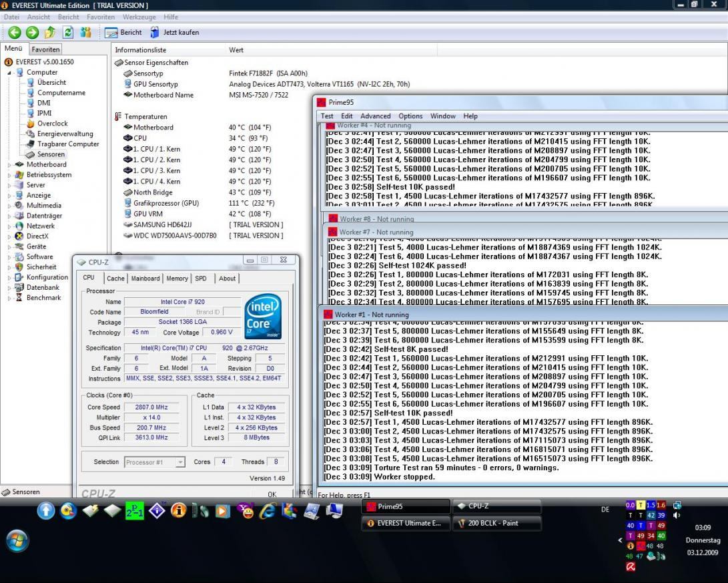Click the Worker #7 title bar in Prime95

(x=524, y=232)
